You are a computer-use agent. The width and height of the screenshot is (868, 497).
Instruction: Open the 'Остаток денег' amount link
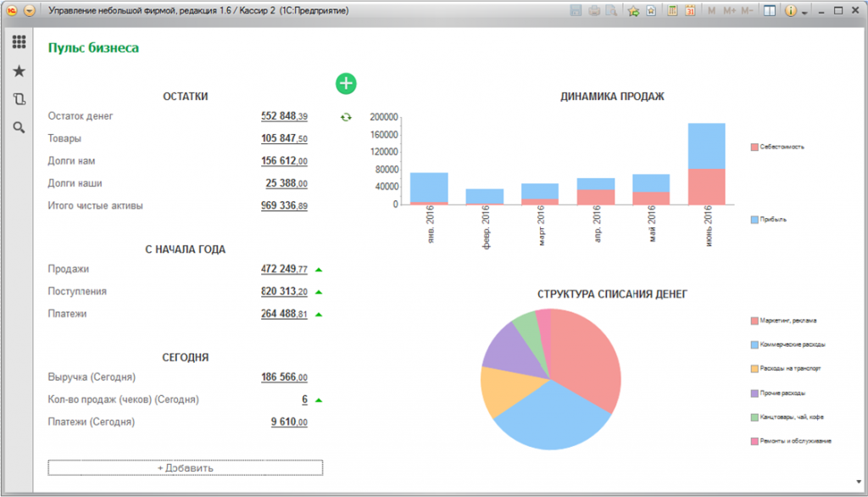click(284, 116)
